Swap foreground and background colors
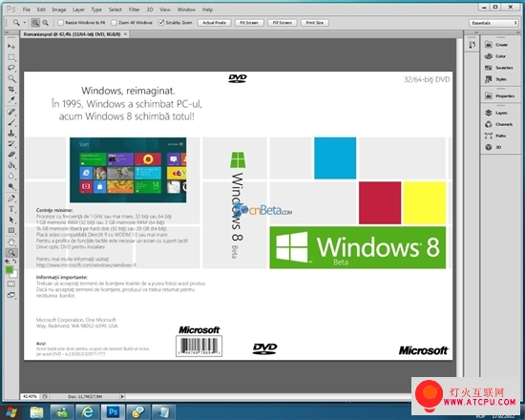The image size is (525, 420). (x=14, y=262)
